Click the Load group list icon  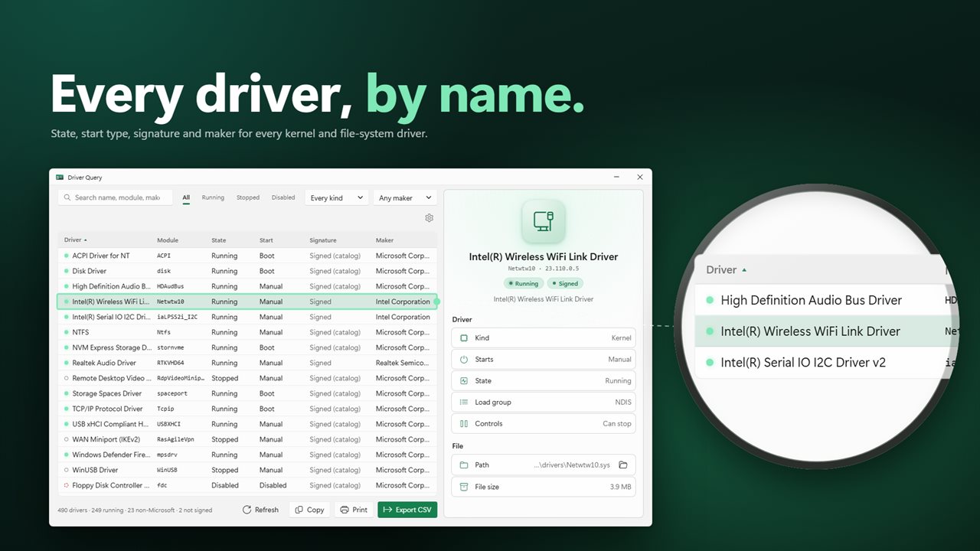pyautogui.click(x=464, y=402)
